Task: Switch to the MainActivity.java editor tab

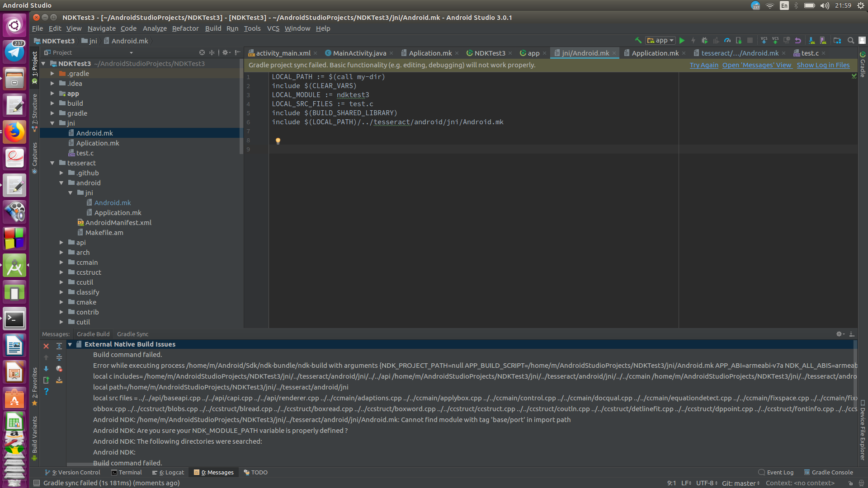Action: (x=359, y=53)
